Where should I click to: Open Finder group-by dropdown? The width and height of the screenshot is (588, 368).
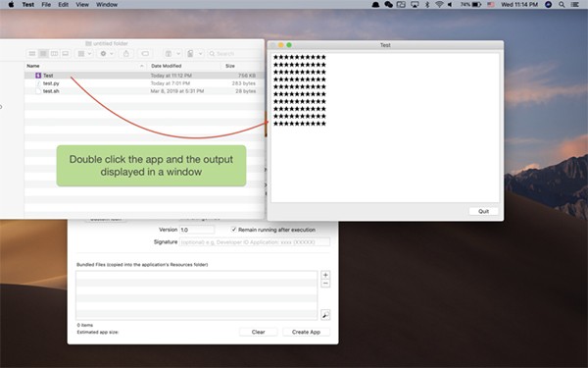coord(84,54)
